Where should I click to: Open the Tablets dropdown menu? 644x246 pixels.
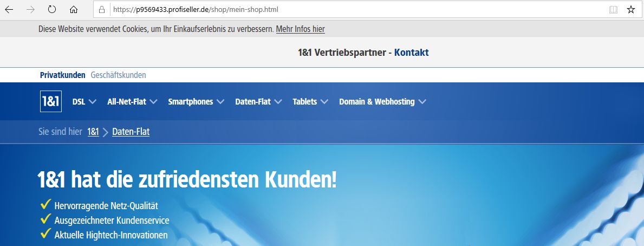[x=310, y=102]
